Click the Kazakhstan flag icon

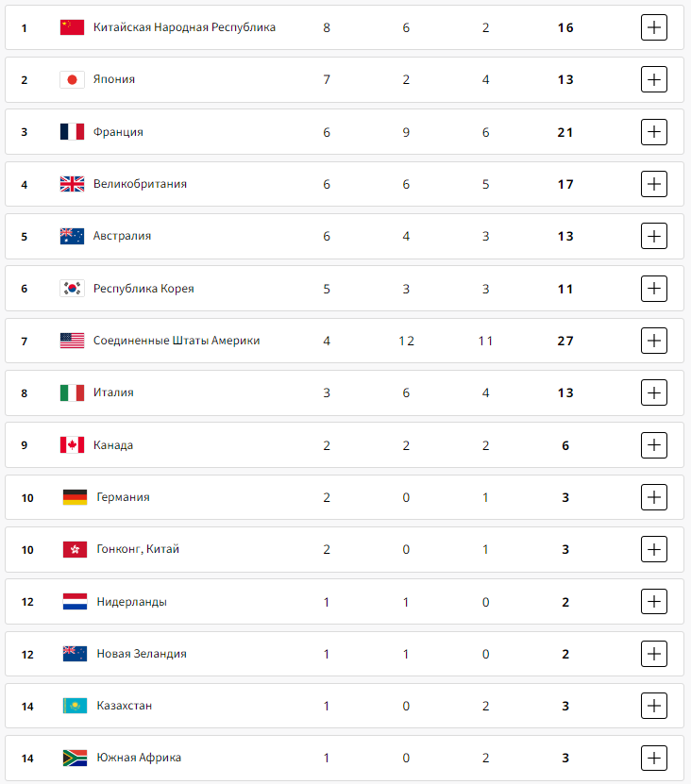tap(76, 706)
